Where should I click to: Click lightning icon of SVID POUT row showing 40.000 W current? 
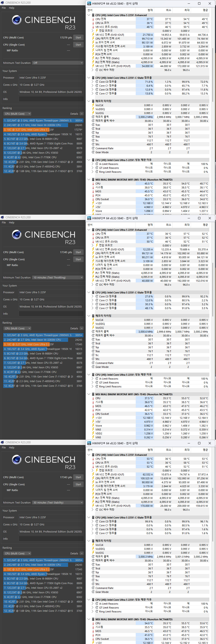click(93, 281)
